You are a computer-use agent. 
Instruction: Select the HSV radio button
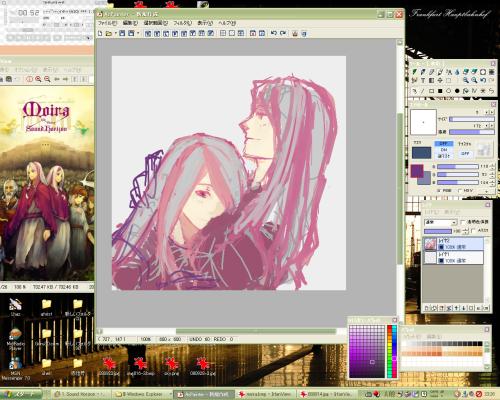coord(460,191)
